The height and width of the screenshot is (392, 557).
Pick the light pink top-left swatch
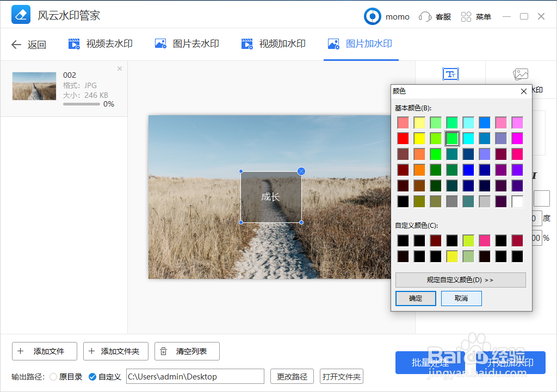pyautogui.click(x=403, y=122)
